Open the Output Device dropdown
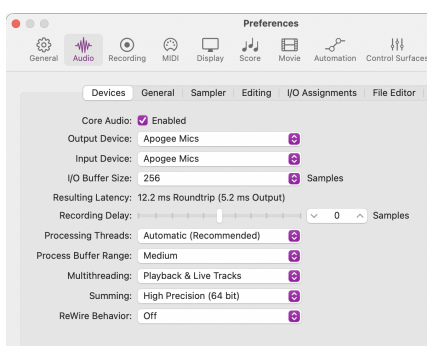 (219, 139)
